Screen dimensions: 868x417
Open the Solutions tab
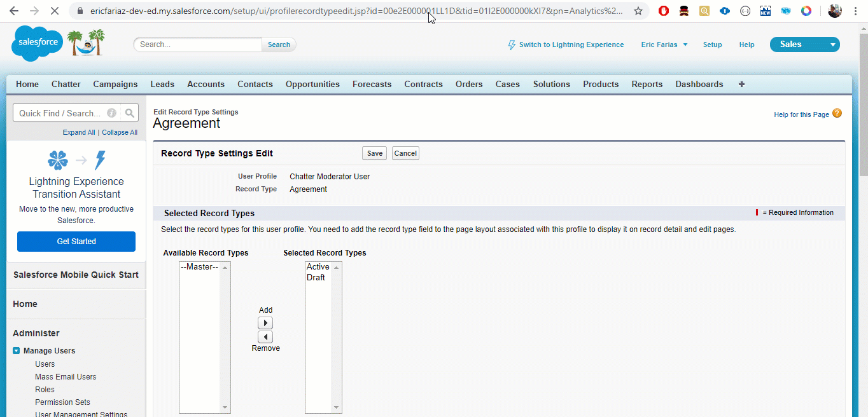(x=552, y=84)
